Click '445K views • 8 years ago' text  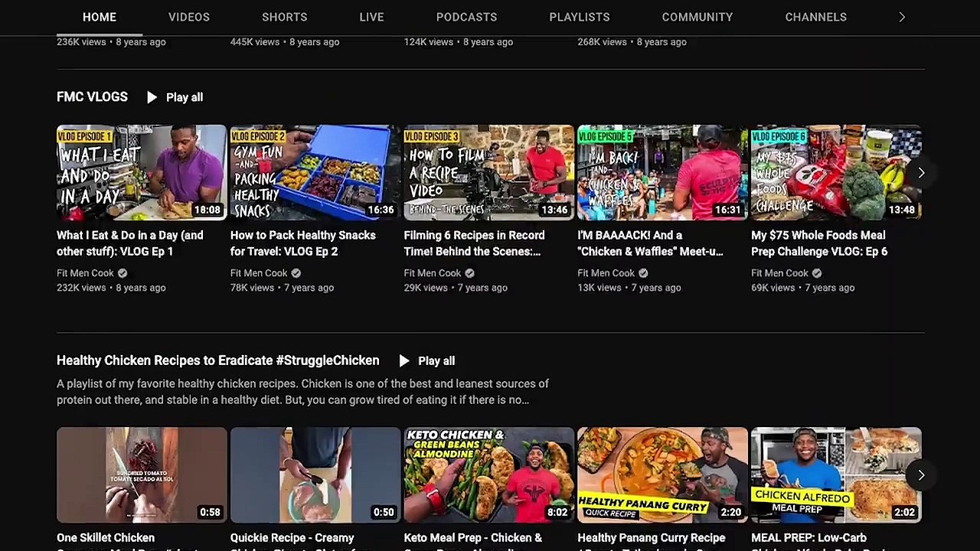[x=285, y=42]
